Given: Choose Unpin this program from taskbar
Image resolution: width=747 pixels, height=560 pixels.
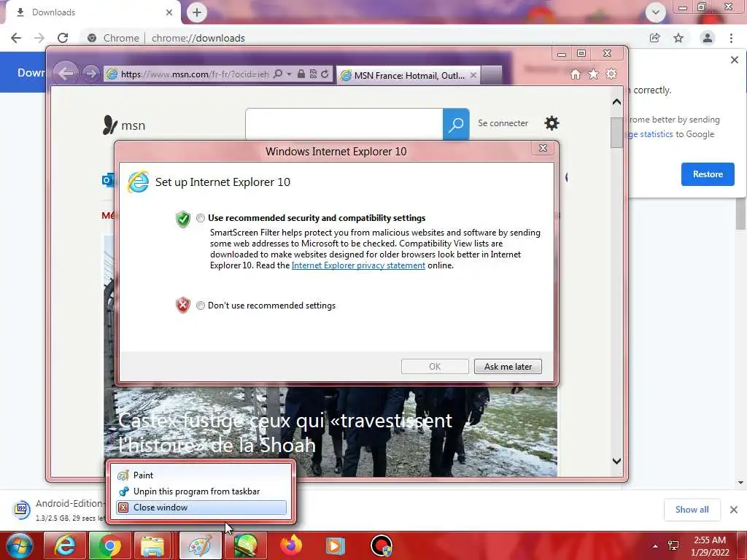Looking at the screenshot, I should [x=201, y=491].
